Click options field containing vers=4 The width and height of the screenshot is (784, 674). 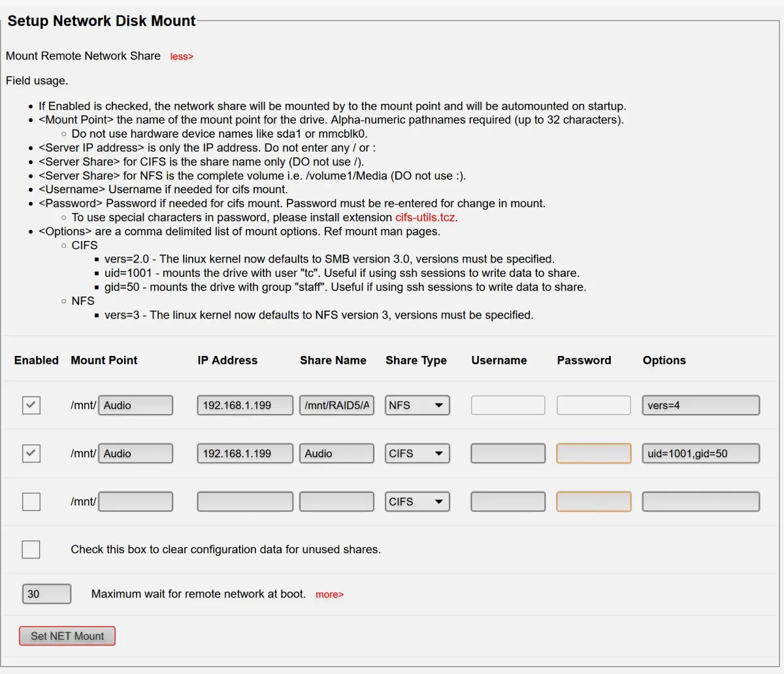point(701,405)
